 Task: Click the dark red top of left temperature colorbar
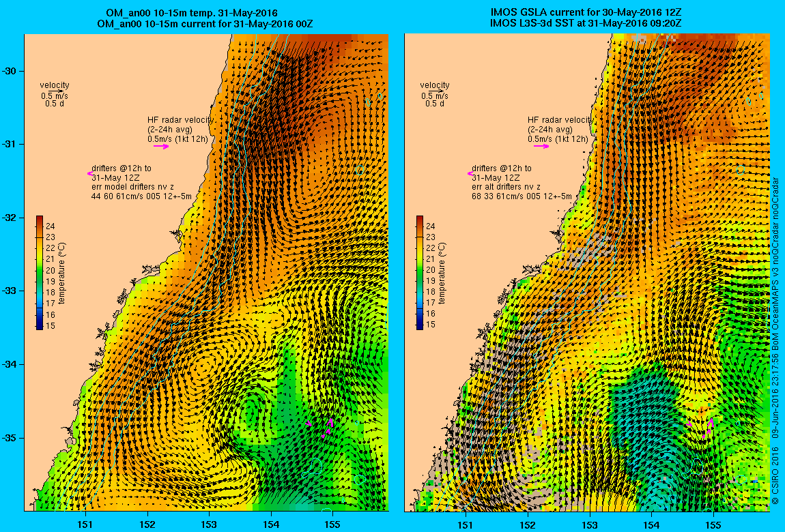40,219
